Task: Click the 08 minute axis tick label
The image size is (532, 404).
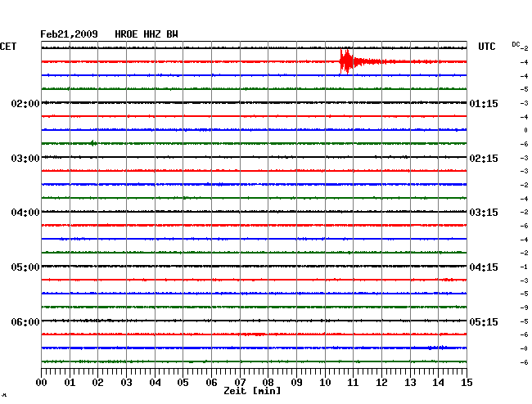Action: (x=268, y=383)
